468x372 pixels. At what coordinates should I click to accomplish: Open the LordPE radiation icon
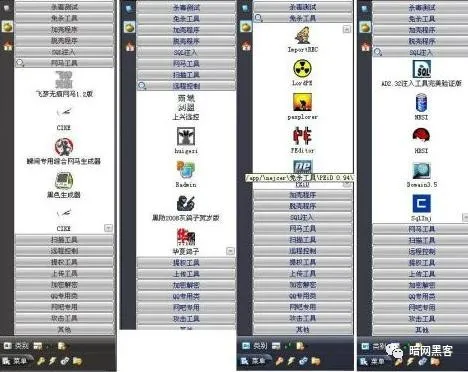tap(302, 68)
